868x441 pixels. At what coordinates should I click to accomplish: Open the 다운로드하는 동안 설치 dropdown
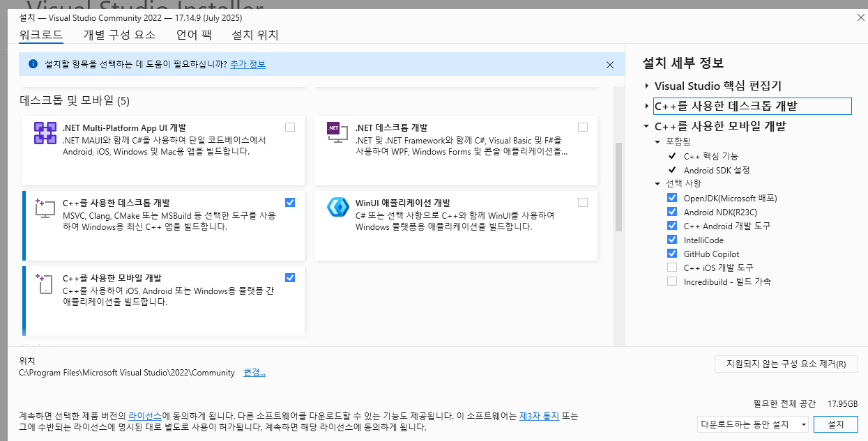(753, 424)
